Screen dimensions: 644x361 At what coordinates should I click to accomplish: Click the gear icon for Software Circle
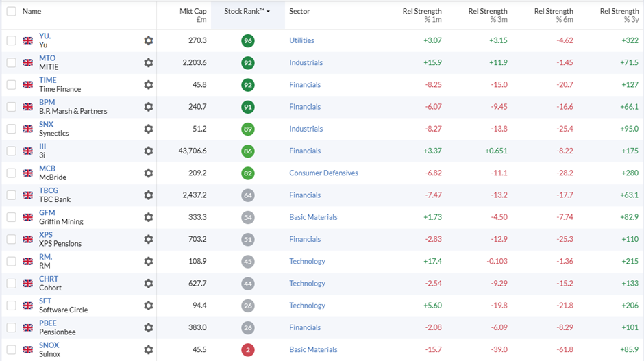tap(148, 306)
